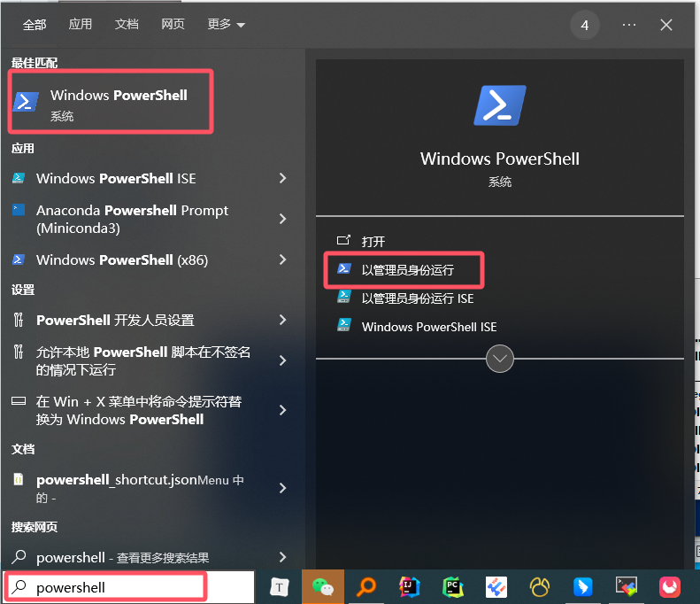The width and height of the screenshot is (700, 604).
Task: Switch to the 文档 tab
Action: [127, 24]
